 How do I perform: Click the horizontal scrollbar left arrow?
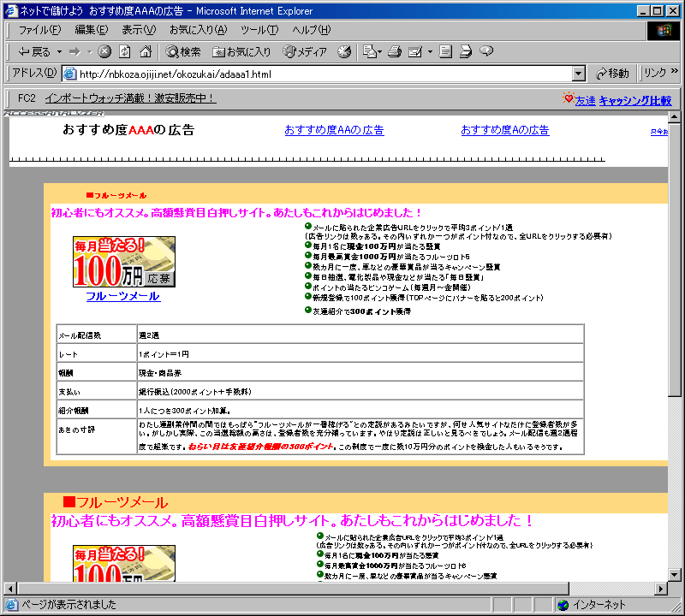pyautogui.click(x=10, y=589)
